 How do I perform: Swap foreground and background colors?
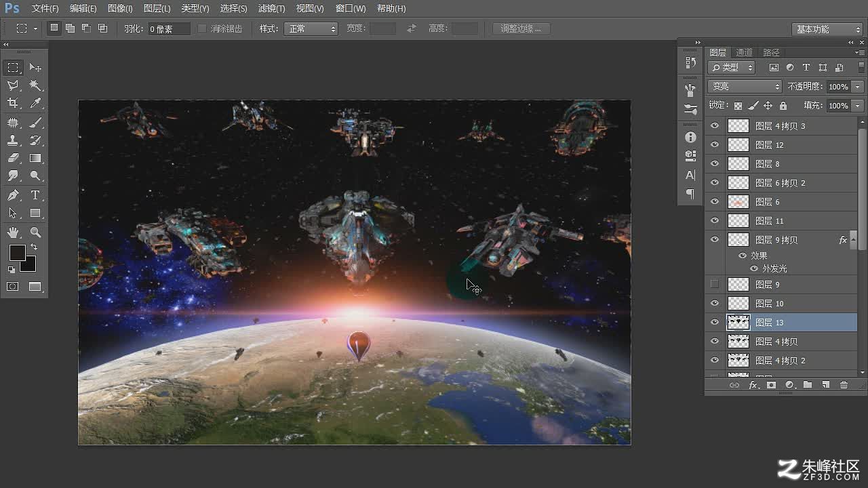(34, 247)
